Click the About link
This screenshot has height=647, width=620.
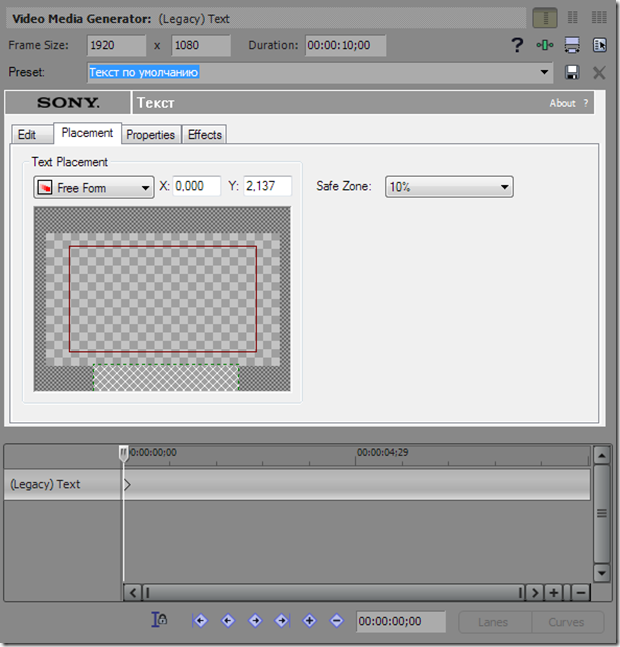point(562,103)
